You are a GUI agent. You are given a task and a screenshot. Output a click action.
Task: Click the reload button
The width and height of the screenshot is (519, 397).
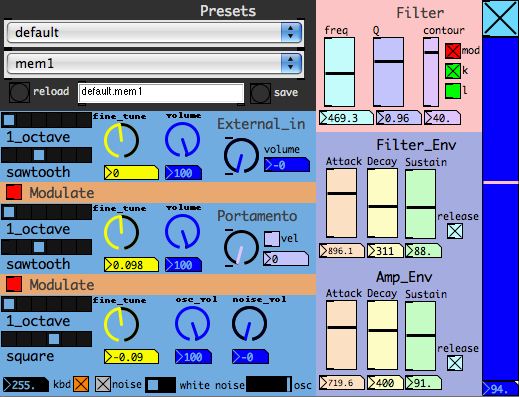19,92
